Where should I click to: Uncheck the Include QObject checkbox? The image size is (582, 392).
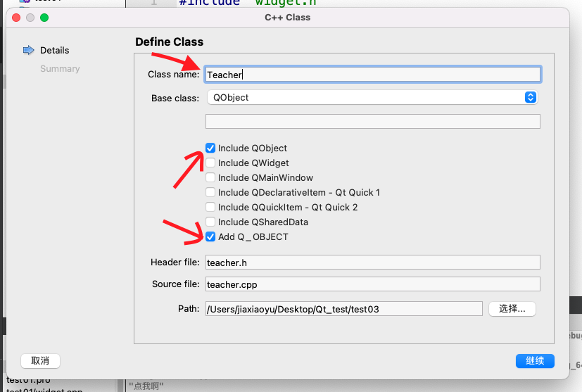[210, 148]
